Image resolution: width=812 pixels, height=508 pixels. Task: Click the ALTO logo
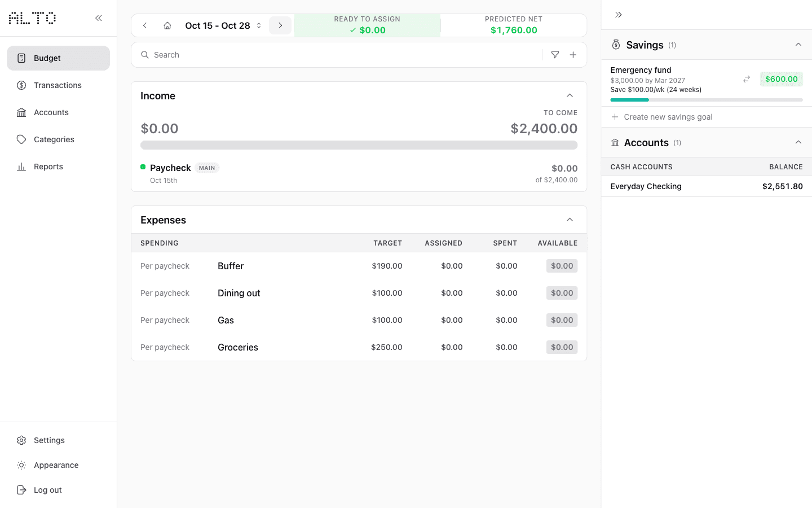(x=33, y=18)
